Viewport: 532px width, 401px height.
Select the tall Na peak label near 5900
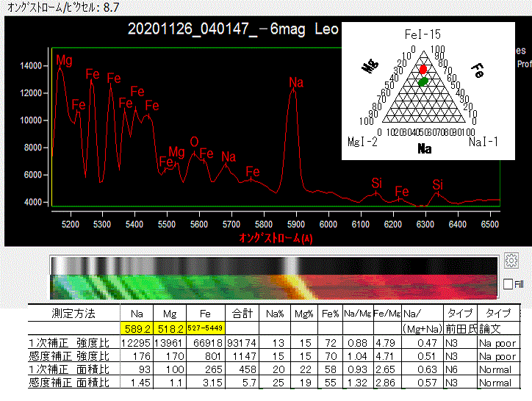296,82
